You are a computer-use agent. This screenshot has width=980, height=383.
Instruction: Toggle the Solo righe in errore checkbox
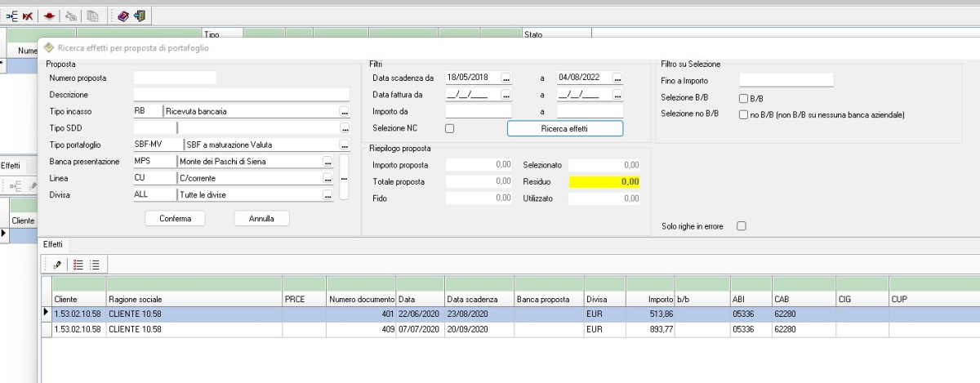click(742, 226)
